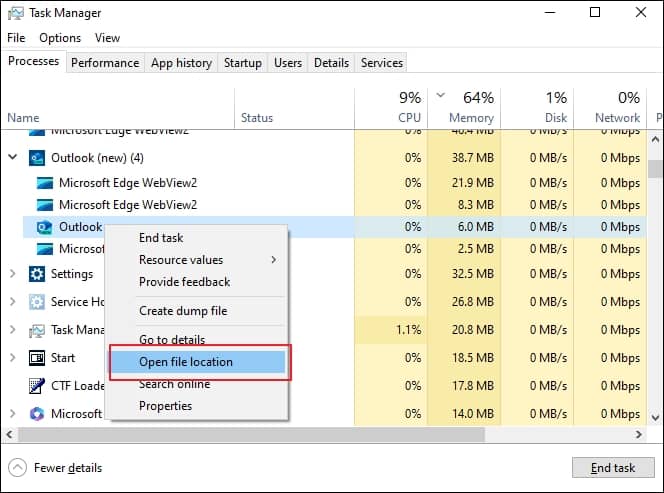Sort by the Status column header
Image resolution: width=664 pixels, height=493 pixels.
[x=294, y=108]
